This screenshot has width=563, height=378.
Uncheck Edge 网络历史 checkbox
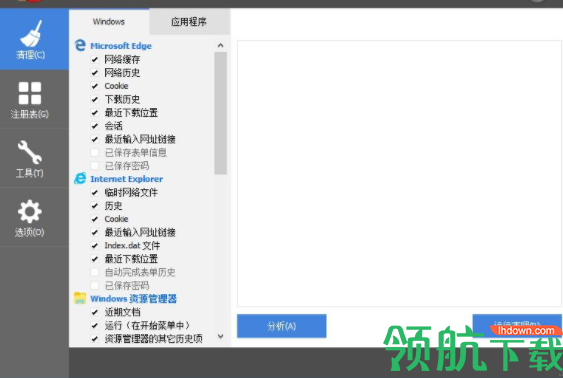point(95,73)
